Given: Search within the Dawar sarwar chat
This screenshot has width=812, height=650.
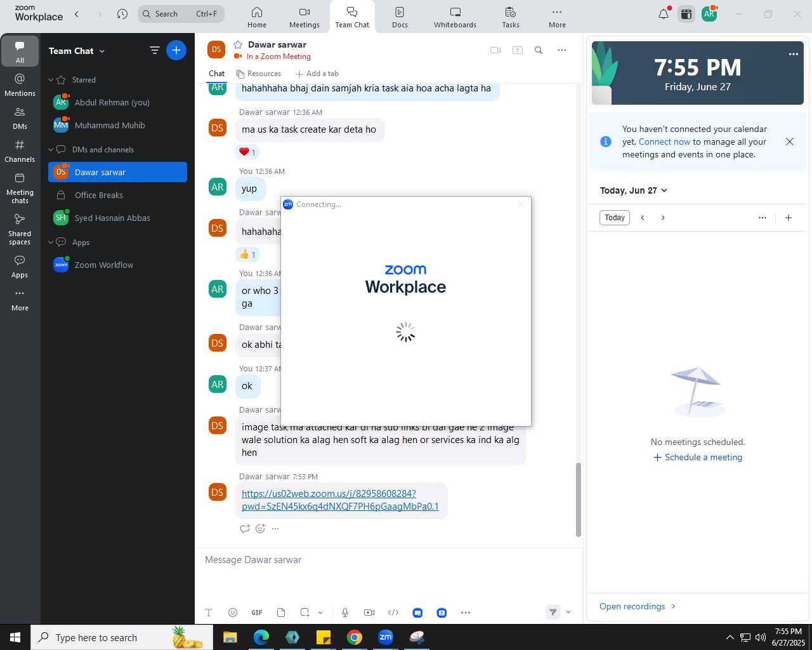Looking at the screenshot, I should (x=539, y=50).
